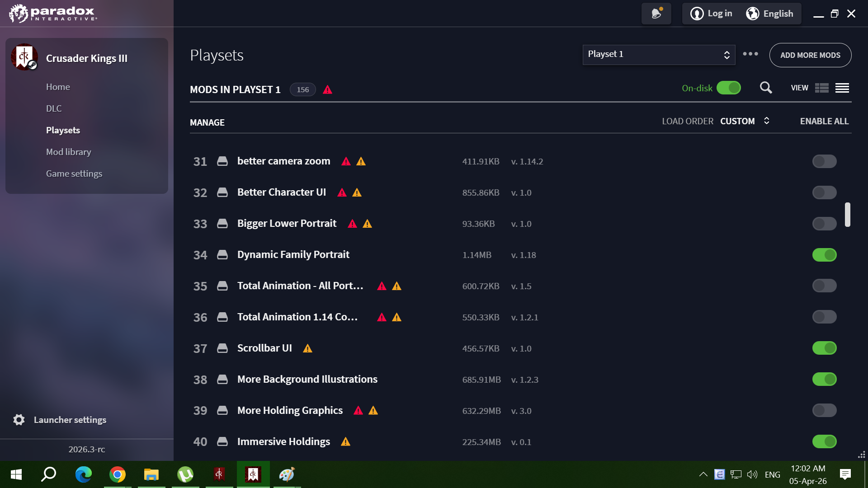Toggle the On-disk filter switch
Image resolution: width=868 pixels, height=488 pixels.
tap(729, 88)
